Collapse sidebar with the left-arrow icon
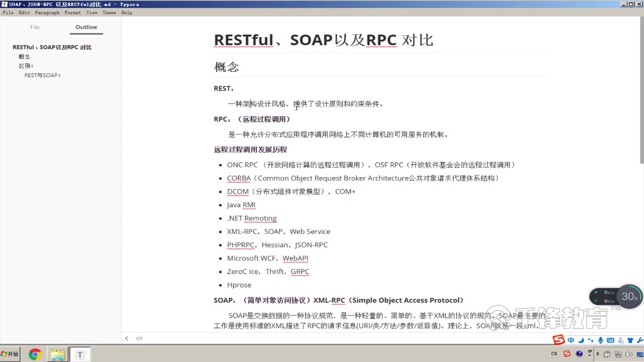Screen dimensions: 644x362 126,338
